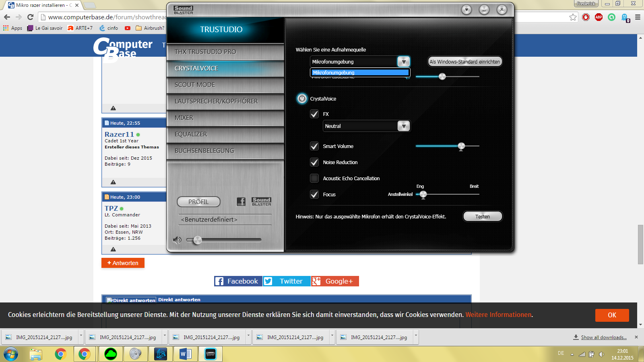Click the ComputerBase logo
Image resolution: width=644 pixels, height=362 pixels.
pyautogui.click(x=123, y=49)
